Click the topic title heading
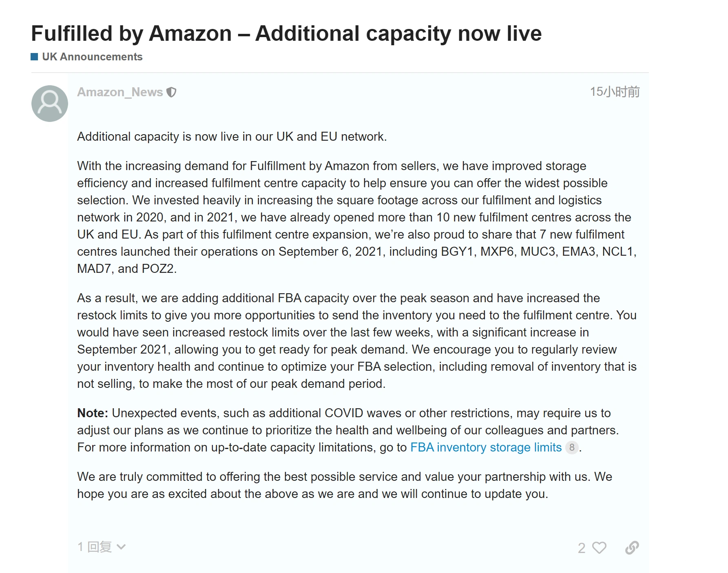 pos(286,33)
